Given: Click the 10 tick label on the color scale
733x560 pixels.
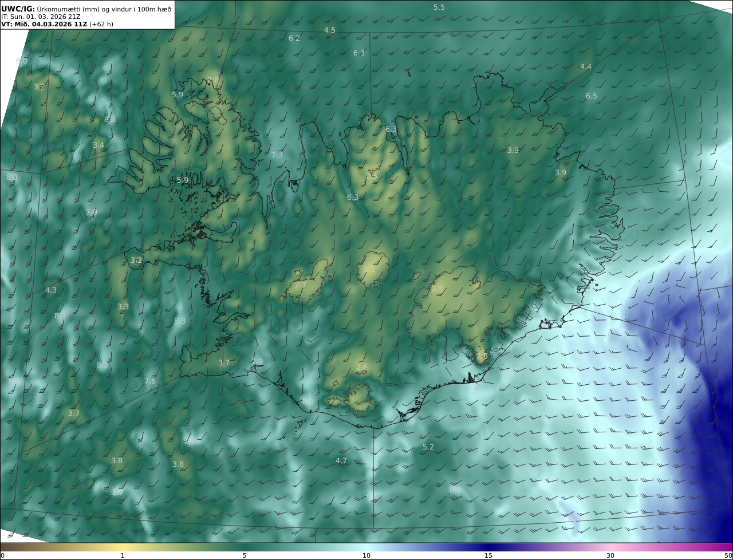Looking at the screenshot, I should (x=366, y=555).
